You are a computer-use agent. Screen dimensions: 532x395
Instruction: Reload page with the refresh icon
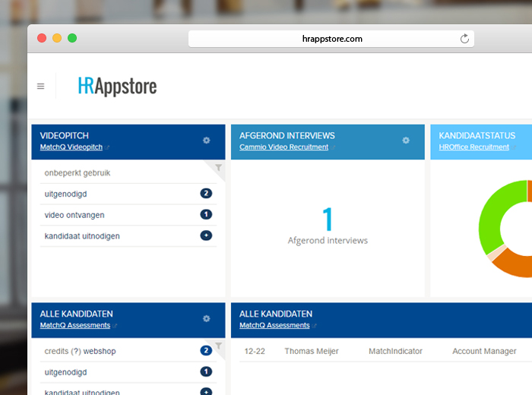click(464, 39)
